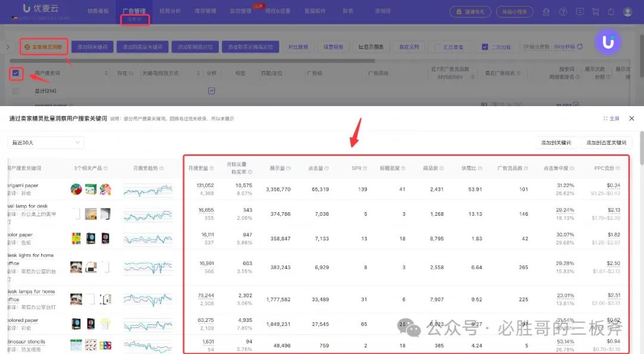Click the customer service headset icon
Screen dimensions: 644x354
pos(547,11)
